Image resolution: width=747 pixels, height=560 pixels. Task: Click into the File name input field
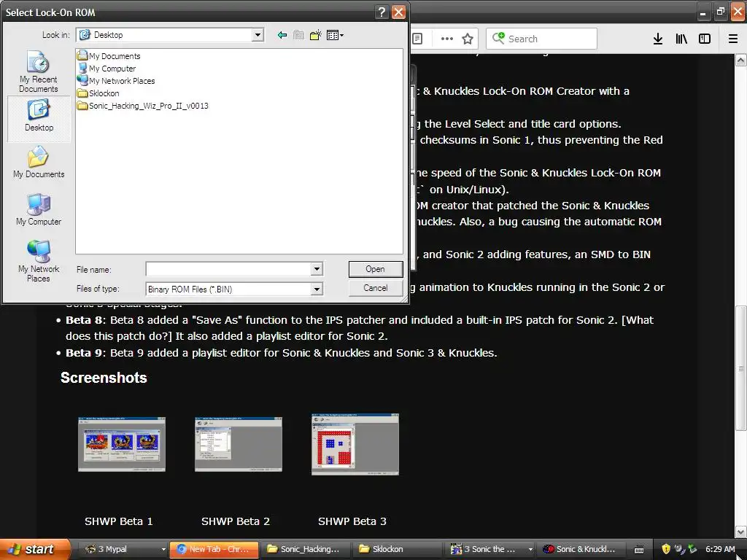click(x=228, y=269)
